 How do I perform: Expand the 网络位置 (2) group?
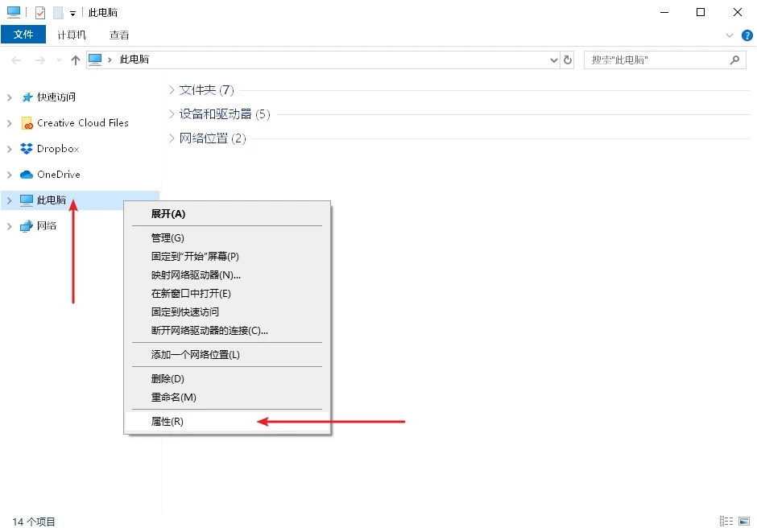click(172, 138)
